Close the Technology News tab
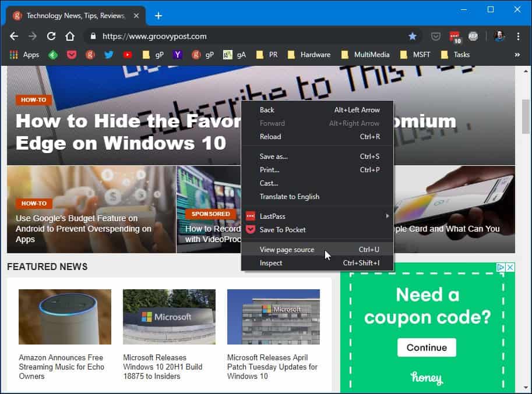This screenshot has width=532, height=394. (136, 16)
